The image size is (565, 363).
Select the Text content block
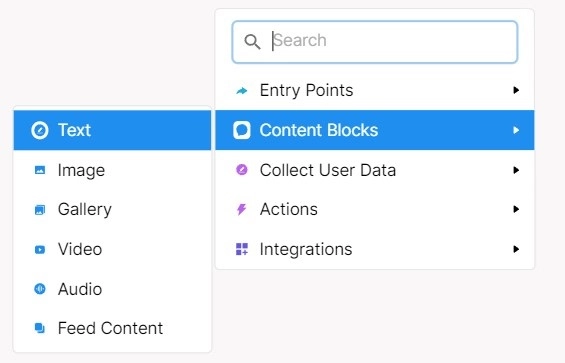(112, 130)
